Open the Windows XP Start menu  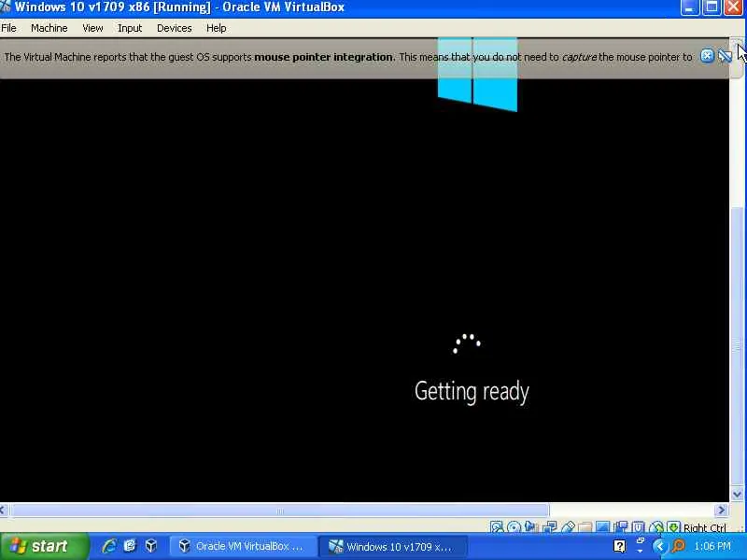pyautogui.click(x=43, y=546)
